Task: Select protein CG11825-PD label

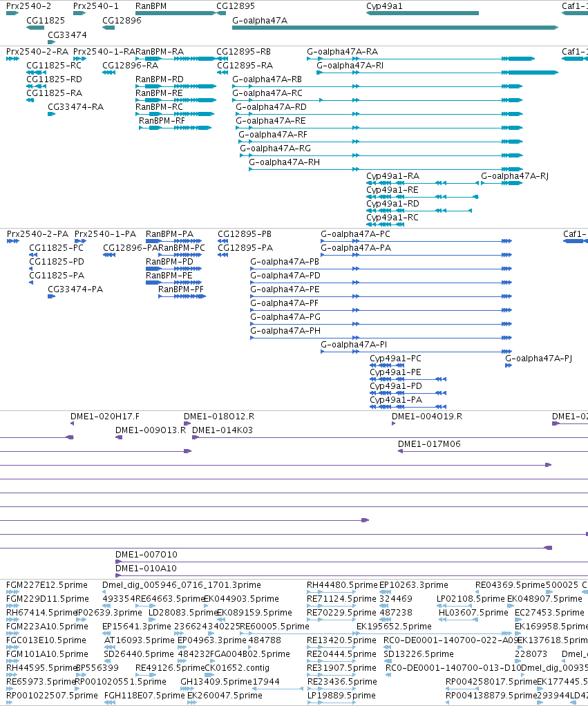Action: click(x=57, y=262)
